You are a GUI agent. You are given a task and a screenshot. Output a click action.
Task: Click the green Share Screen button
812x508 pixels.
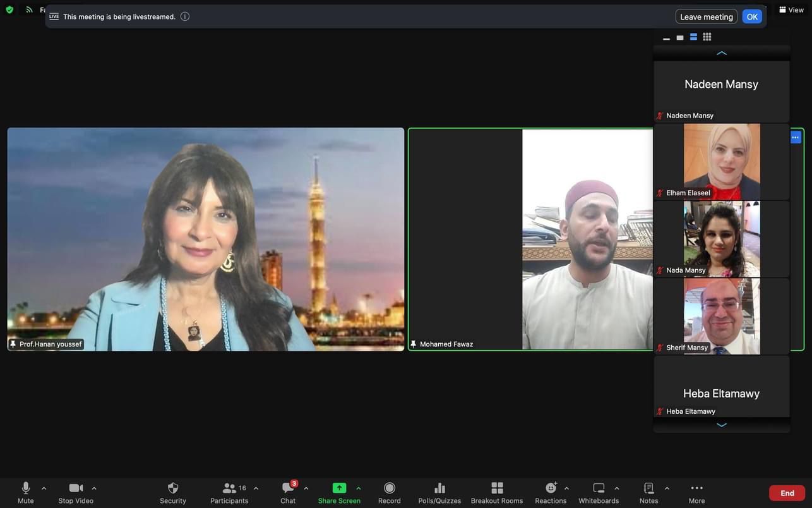[339, 493]
